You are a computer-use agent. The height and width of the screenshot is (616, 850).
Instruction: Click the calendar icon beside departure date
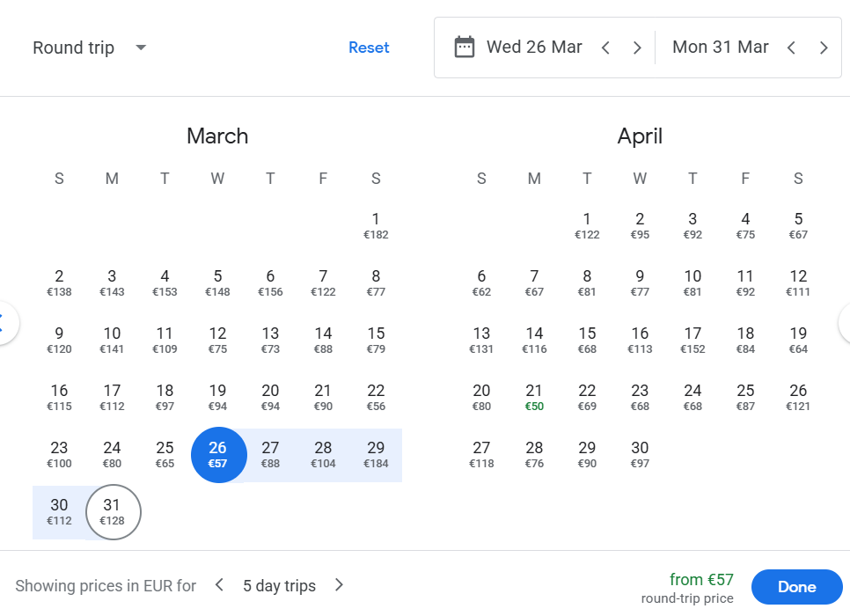coord(464,48)
